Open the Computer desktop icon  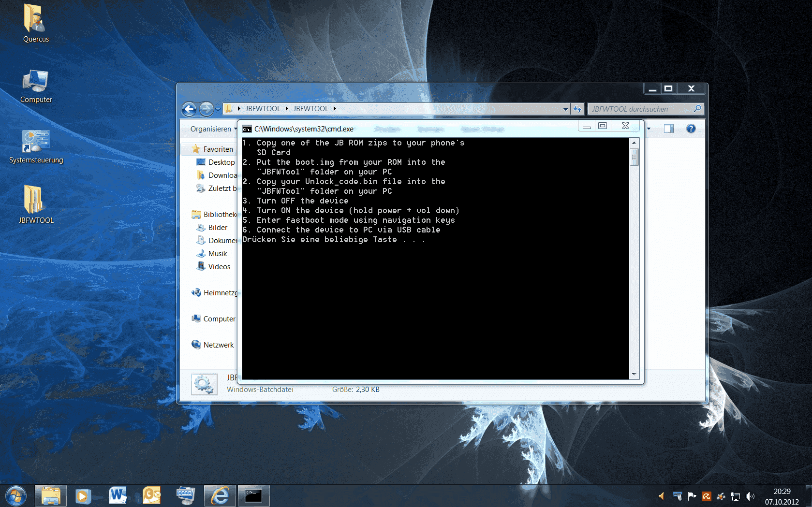click(x=36, y=86)
